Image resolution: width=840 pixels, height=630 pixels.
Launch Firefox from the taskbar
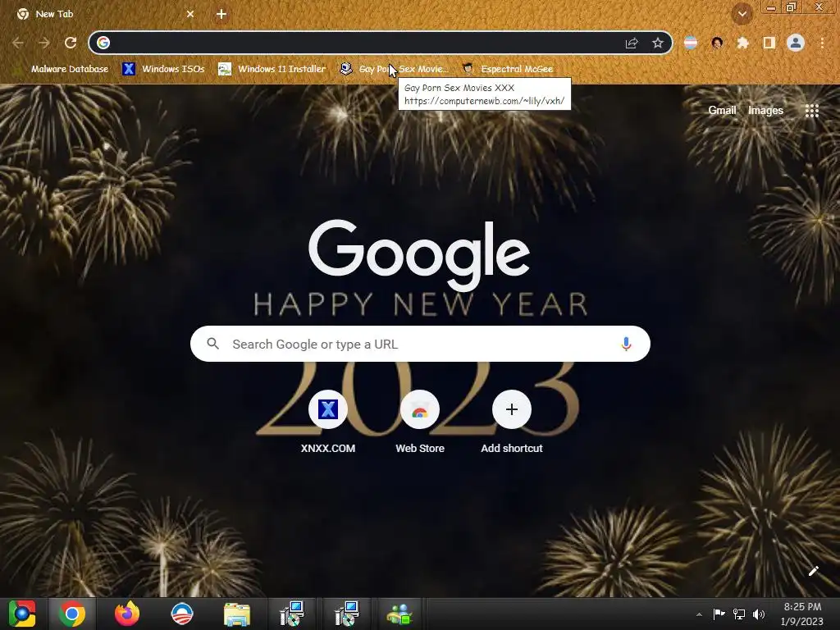pyautogui.click(x=127, y=614)
